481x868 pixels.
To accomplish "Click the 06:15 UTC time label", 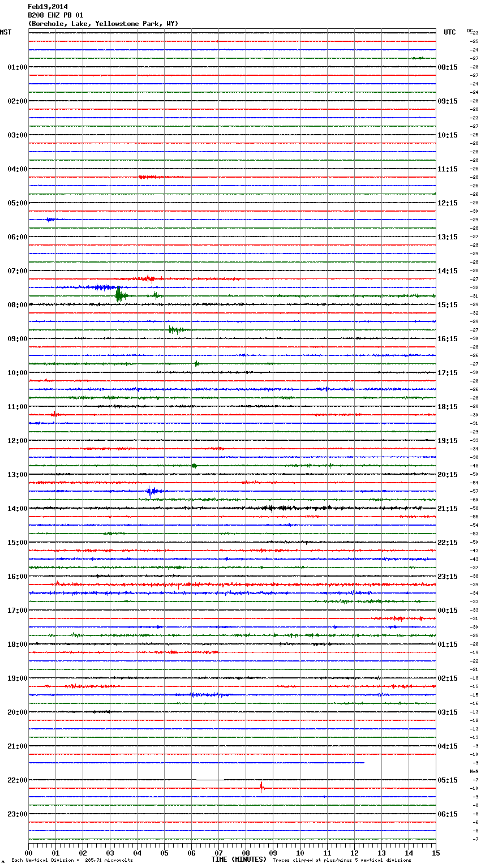I will tap(448, 814).
